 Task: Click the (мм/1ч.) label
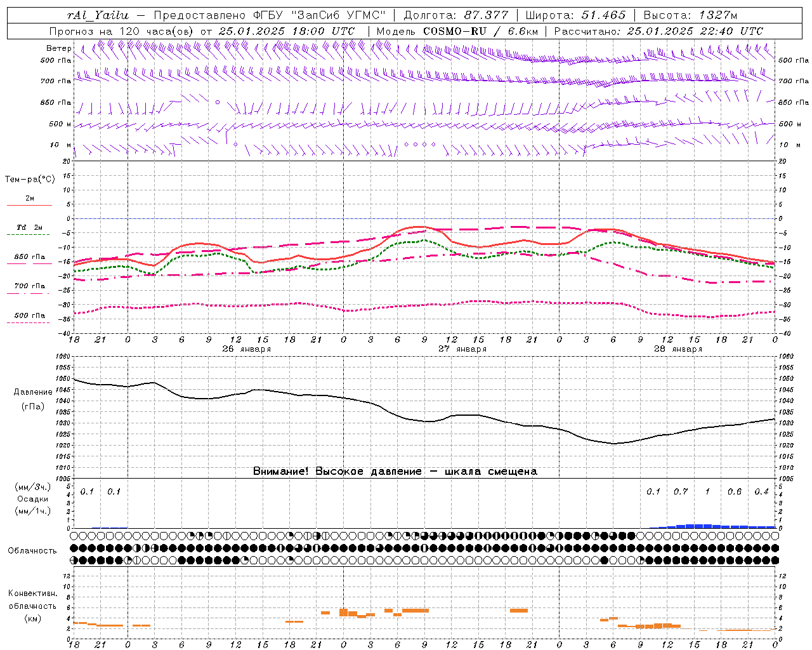point(33,511)
